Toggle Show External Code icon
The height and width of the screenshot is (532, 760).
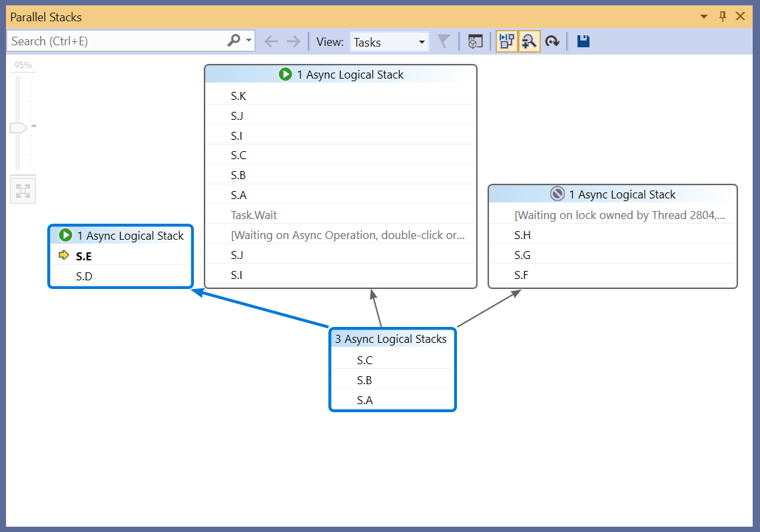pyautogui.click(x=475, y=42)
